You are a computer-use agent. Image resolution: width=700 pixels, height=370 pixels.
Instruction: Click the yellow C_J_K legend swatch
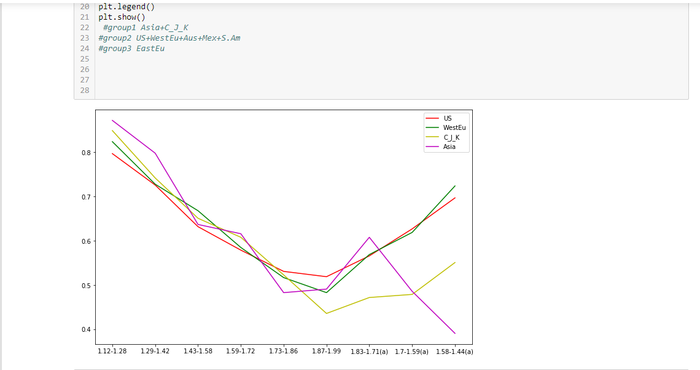pos(432,137)
